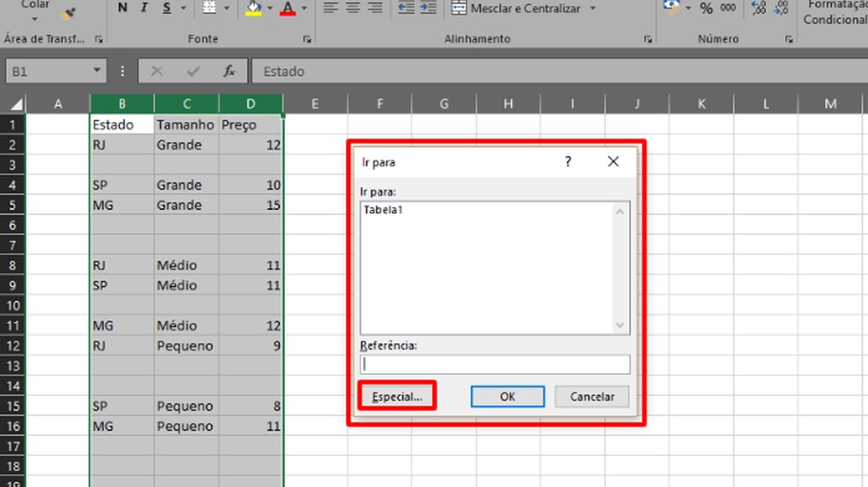Select column M header
Screen dimensions: 868x487
[x=830, y=103]
